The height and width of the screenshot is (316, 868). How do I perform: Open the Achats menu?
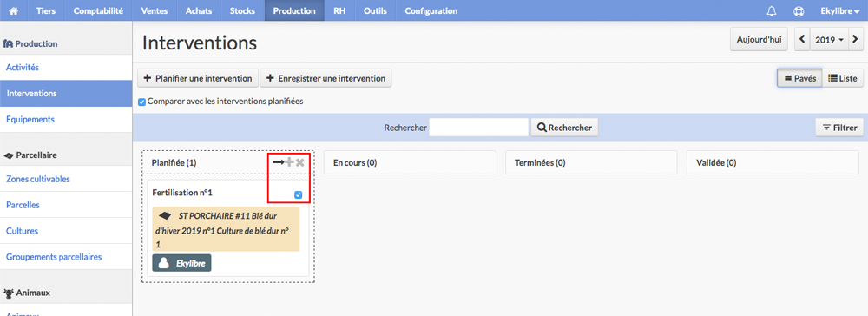[199, 10]
